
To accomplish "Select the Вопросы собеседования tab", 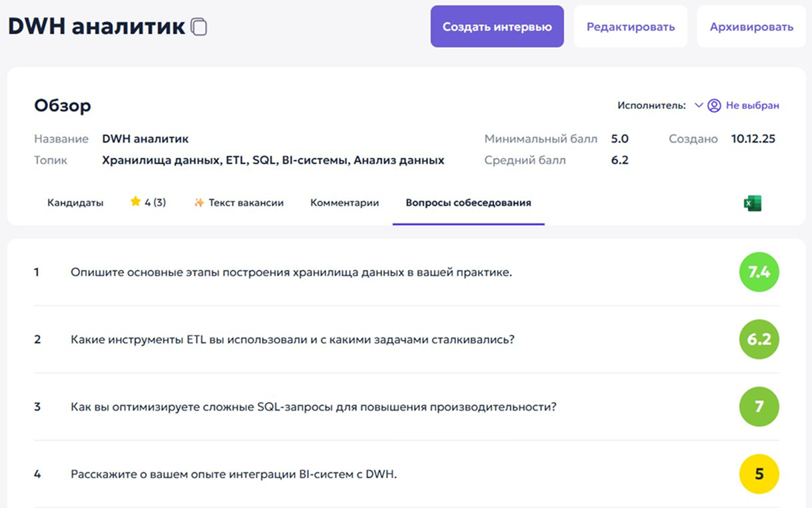I will (x=468, y=203).
